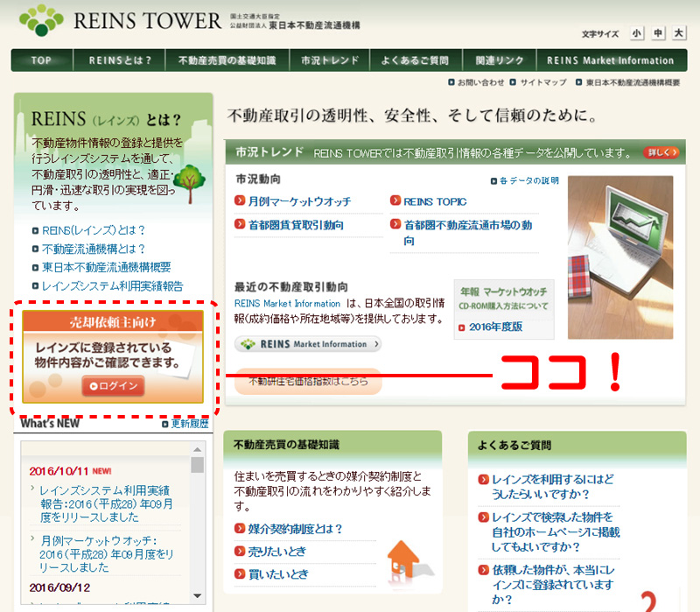Image resolution: width=700 pixels, height=612 pixels.
Task: Click arrow icon beside 月例マーケットウオッチ
Action: pos(240,200)
